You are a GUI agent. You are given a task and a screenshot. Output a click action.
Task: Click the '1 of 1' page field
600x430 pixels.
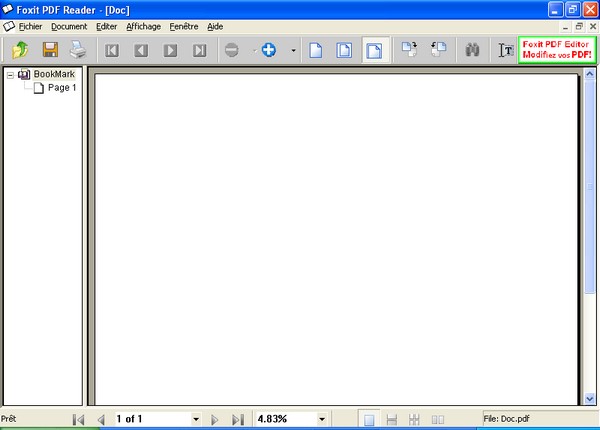tap(153, 419)
